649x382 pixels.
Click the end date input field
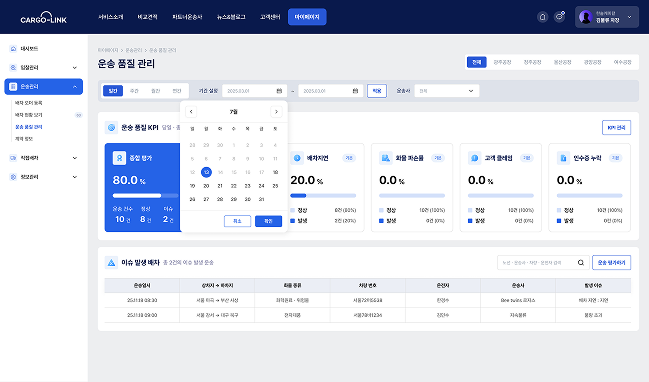[331, 91]
